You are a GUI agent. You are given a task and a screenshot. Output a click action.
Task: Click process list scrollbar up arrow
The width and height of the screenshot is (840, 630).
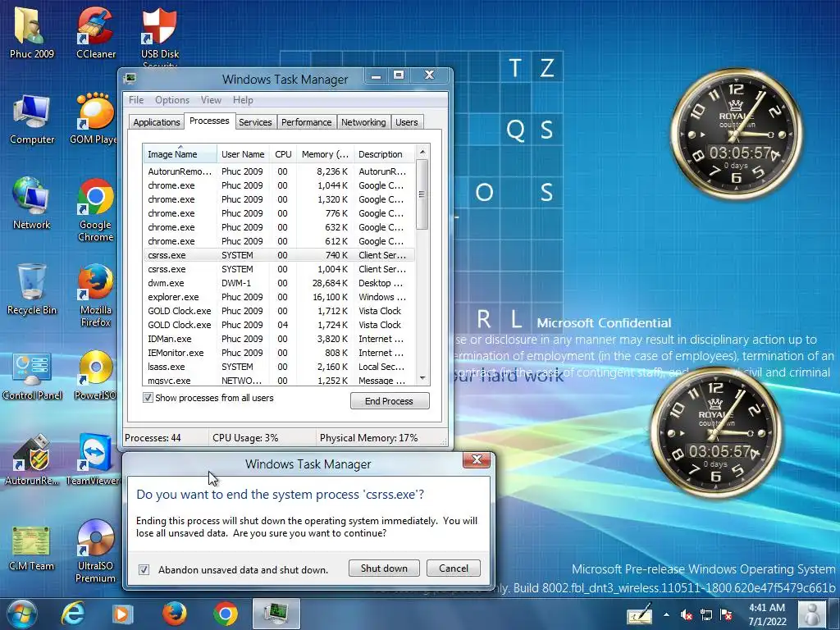pos(422,153)
